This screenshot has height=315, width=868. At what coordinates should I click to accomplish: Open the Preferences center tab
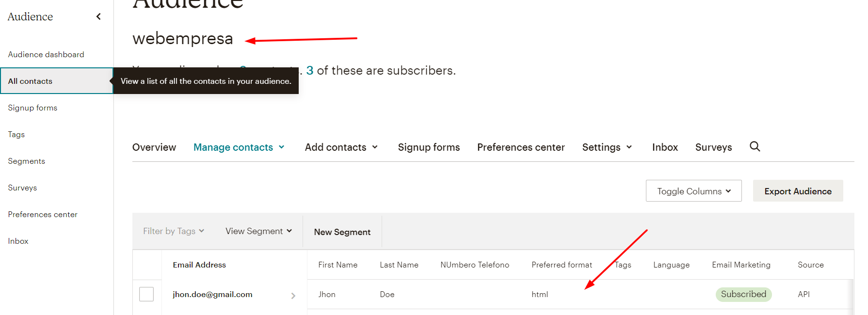(x=521, y=147)
